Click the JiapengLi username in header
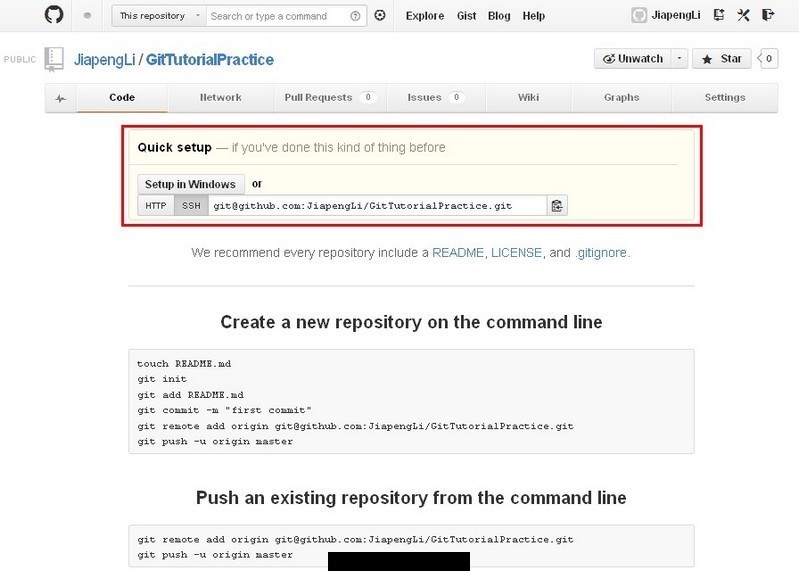Screen dimensions: 799x571 (676, 15)
